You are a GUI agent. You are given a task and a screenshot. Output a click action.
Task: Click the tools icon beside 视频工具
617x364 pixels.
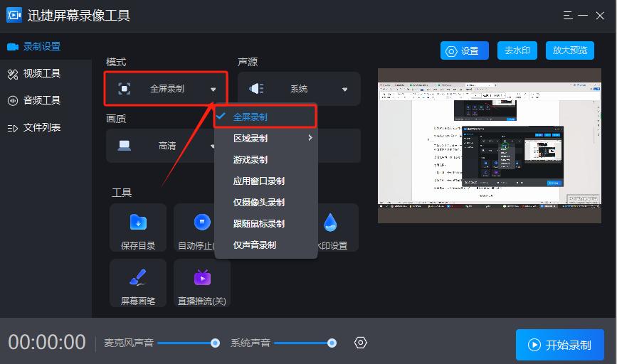(13, 75)
